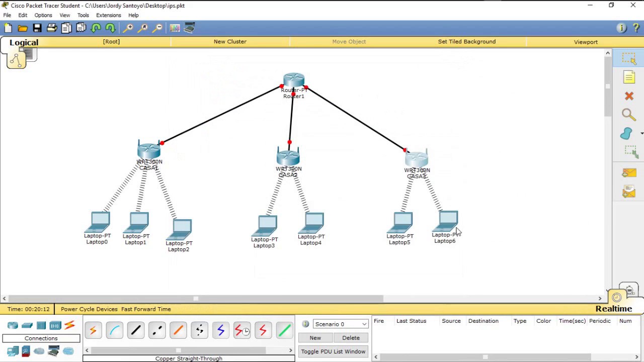Pick the green Octal cable

pyautogui.click(x=284, y=330)
